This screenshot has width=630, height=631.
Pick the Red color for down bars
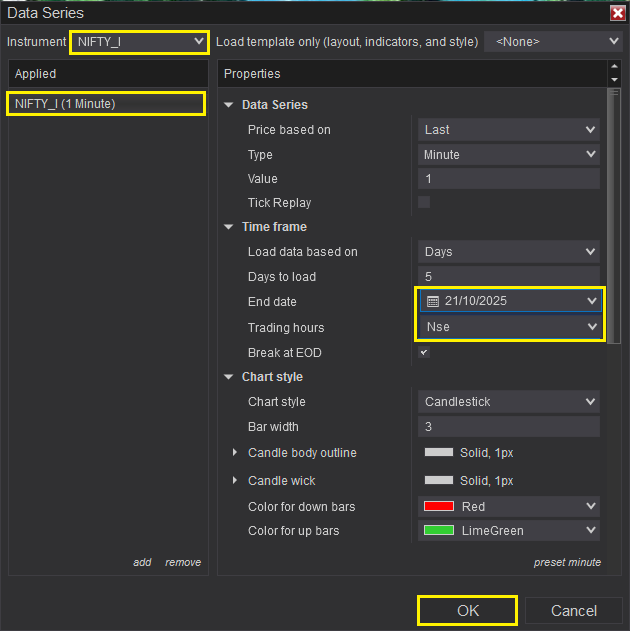pyautogui.click(x=508, y=507)
